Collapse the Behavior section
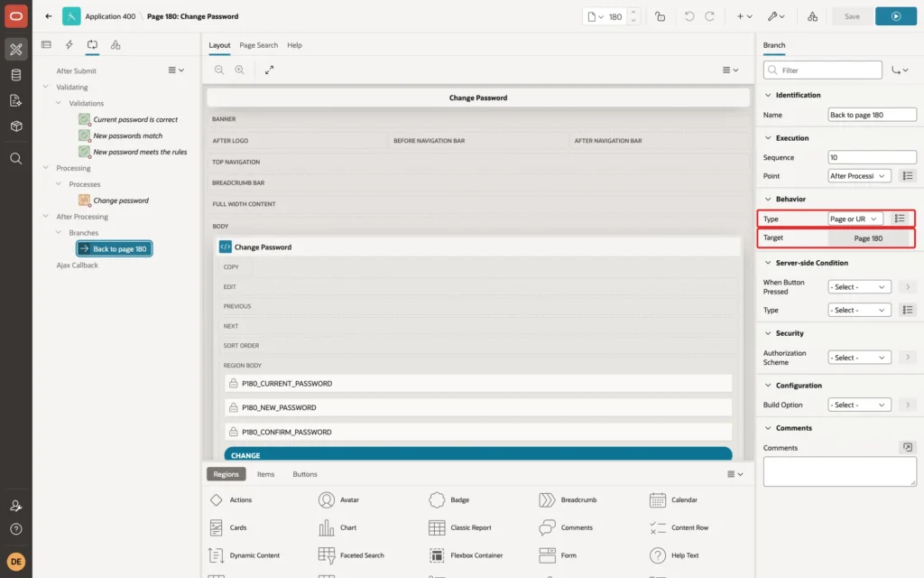Screen dimensions: 924x578 pyautogui.click(x=768, y=200)
